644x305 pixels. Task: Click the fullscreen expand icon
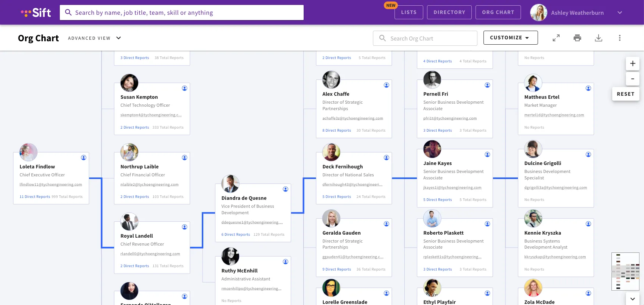pyautogui.click(x=556, y=38)
